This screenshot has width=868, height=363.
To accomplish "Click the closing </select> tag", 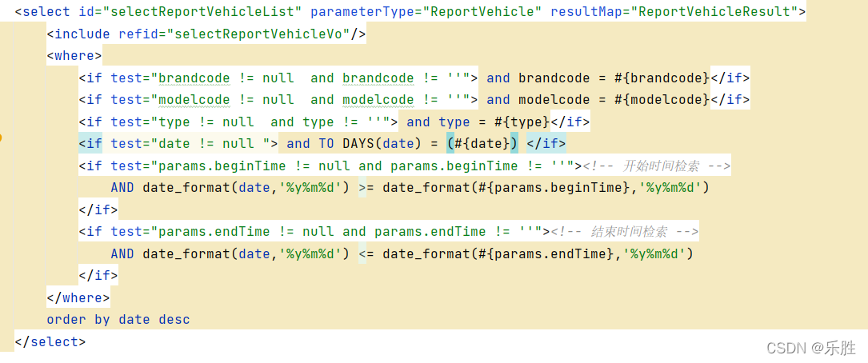I will pos(50,342).
